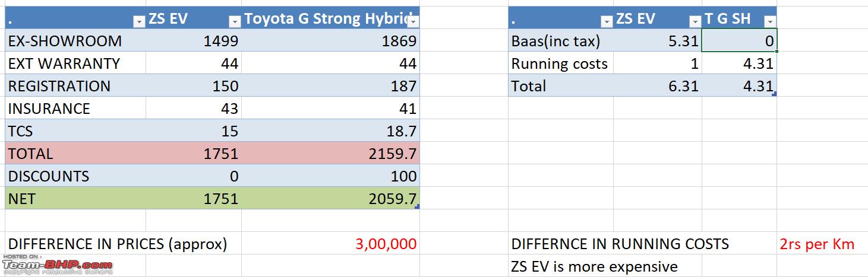Image resolution: width=868 pixels, height=277 pixels.
Task: Open filter dropdown in right table's blank header
Action: click(607, 21)
